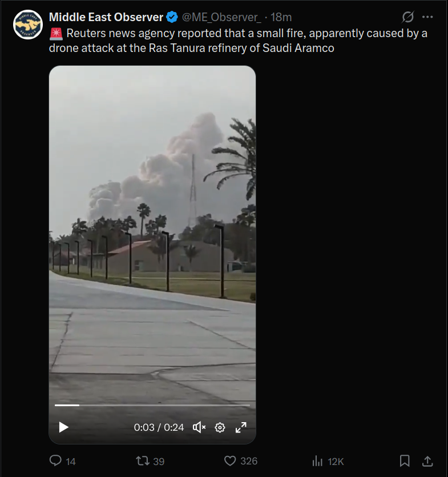Unmute the video audio
This screenshot has height=477, width=448.
199,427
